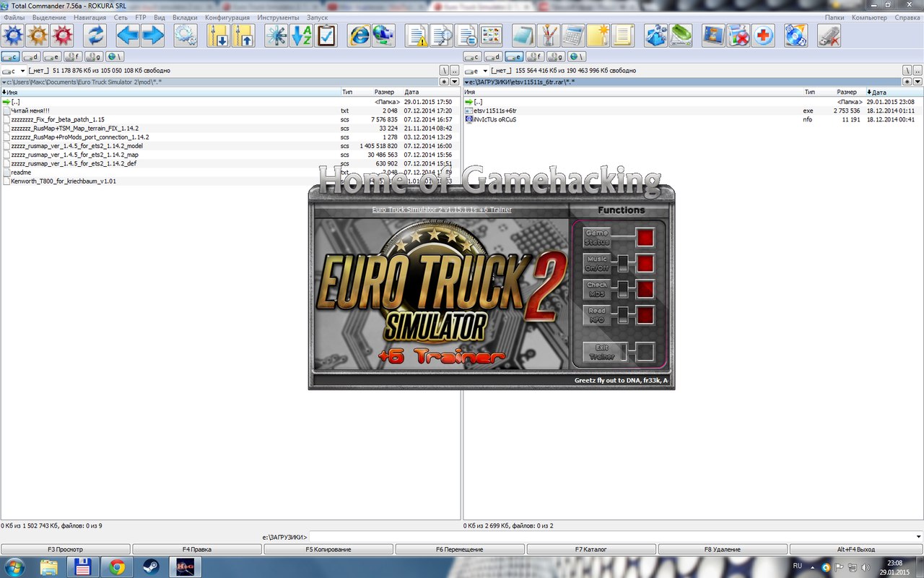
Task: Click the blue cubes toolbar icon
Action: (x=656, y=35)
